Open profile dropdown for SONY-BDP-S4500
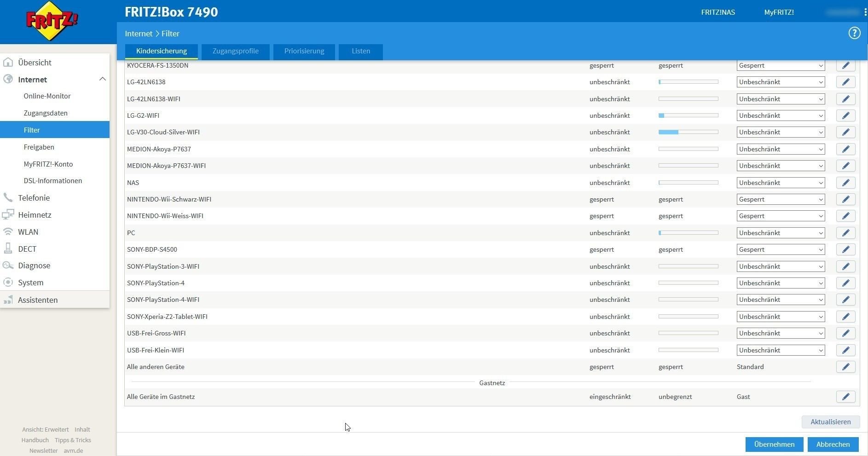This screenshot has width=868, height=456. click(781, 249)
